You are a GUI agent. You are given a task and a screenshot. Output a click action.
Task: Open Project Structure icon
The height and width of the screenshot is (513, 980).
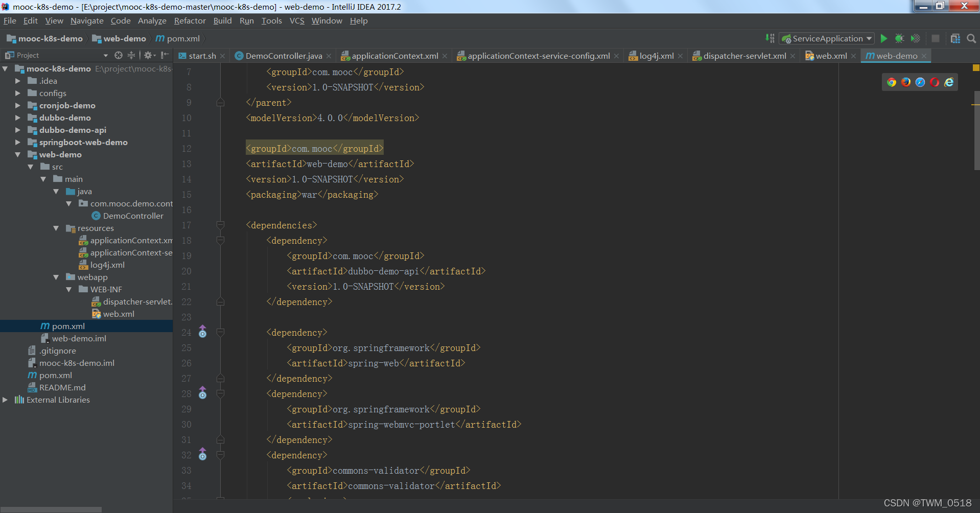tap(955, 38)
